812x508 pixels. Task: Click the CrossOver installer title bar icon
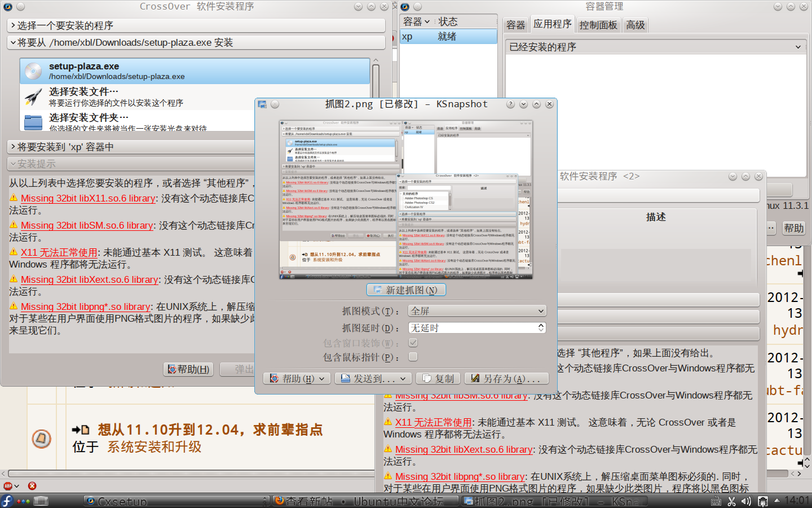point(8,7)
